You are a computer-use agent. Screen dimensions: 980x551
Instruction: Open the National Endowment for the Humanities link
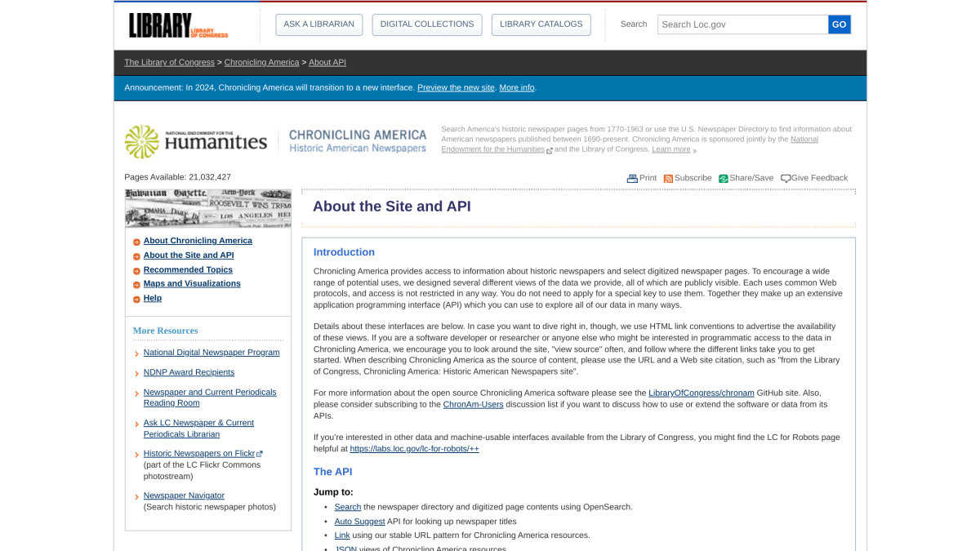[630, 144]
